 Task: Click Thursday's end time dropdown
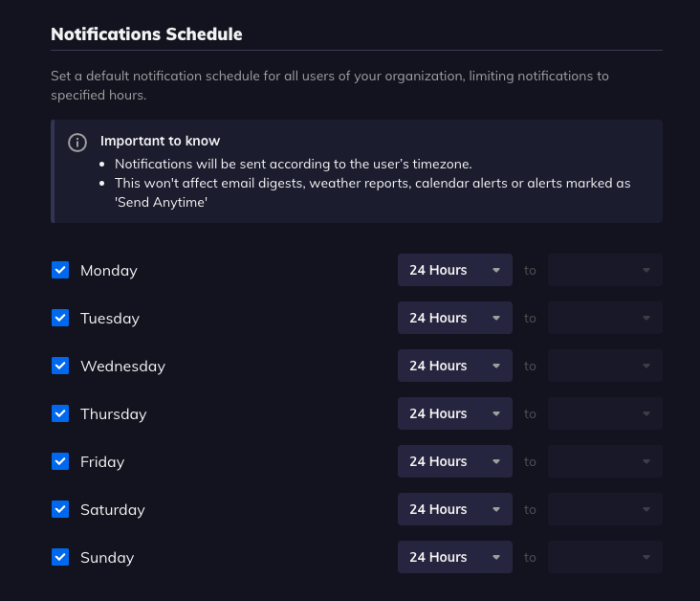coord(604,413)
